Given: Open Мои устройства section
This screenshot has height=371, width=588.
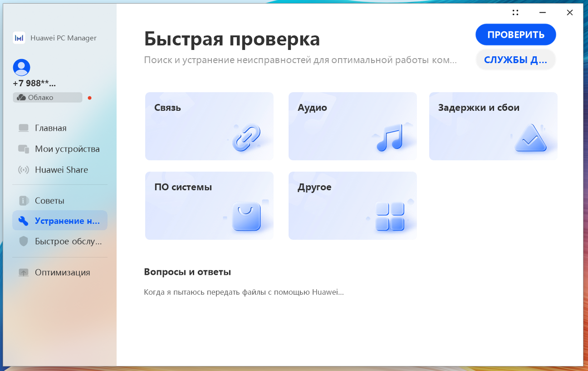Looking at the screenshot, I should (x=60, y=149).
